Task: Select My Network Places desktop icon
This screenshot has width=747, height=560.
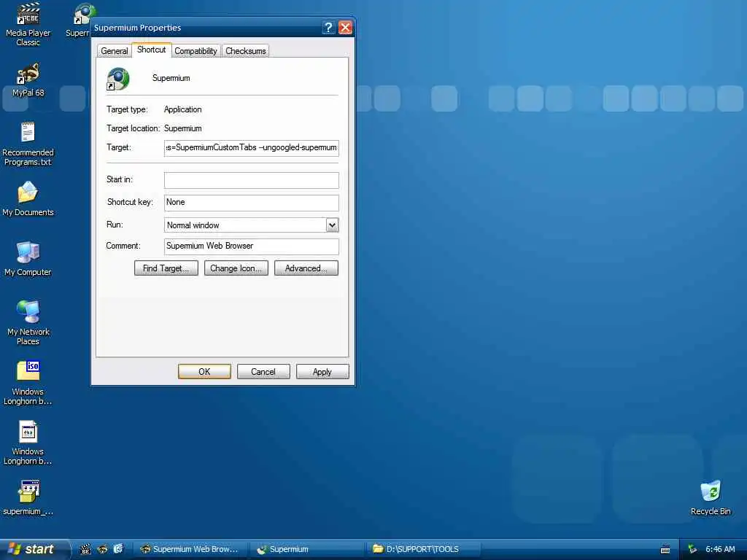Action: click(28, 322)
